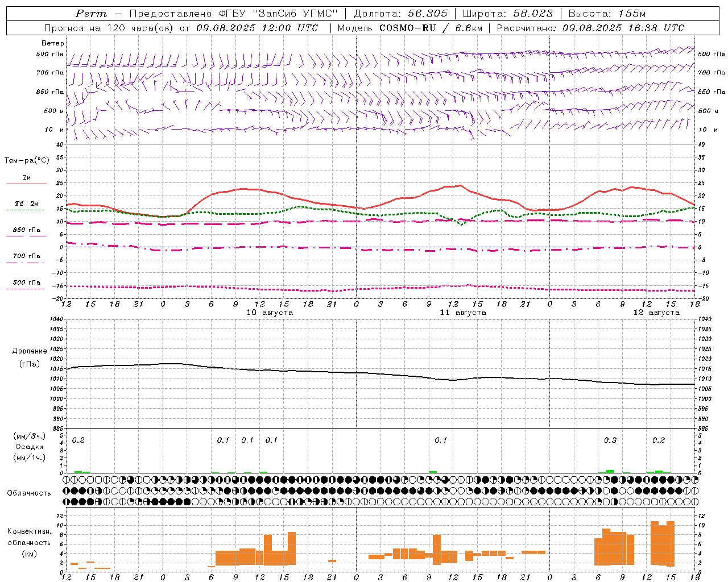Click the "Рассчитано: 09.08.2025 16:38 UTC" text
728x582 pixels.
(590, 28)
